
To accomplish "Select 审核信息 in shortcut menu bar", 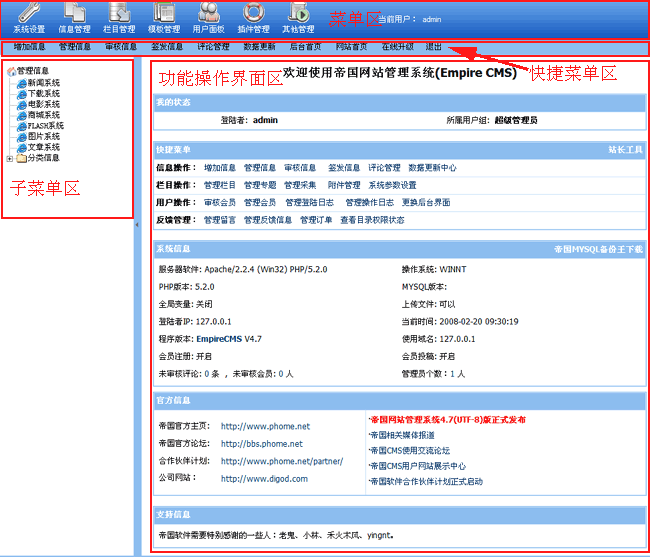I will tap(121, 47).
